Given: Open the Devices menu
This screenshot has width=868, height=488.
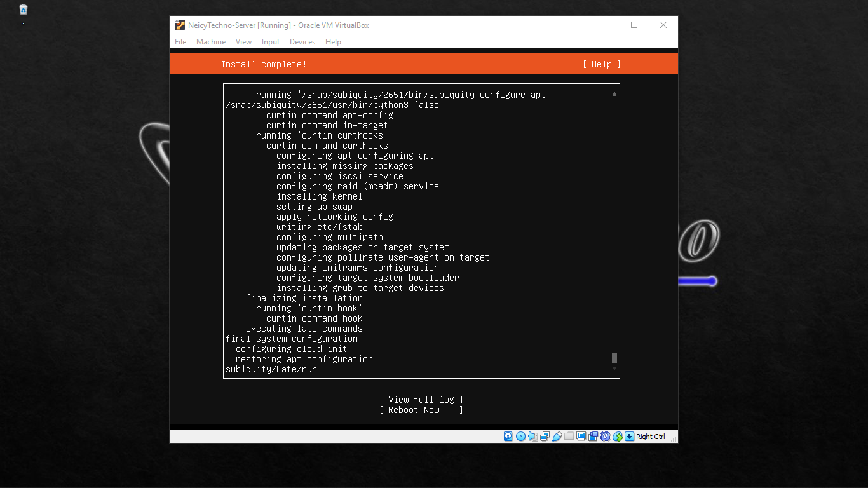Looking at the screenshot, I should [302, 42].
